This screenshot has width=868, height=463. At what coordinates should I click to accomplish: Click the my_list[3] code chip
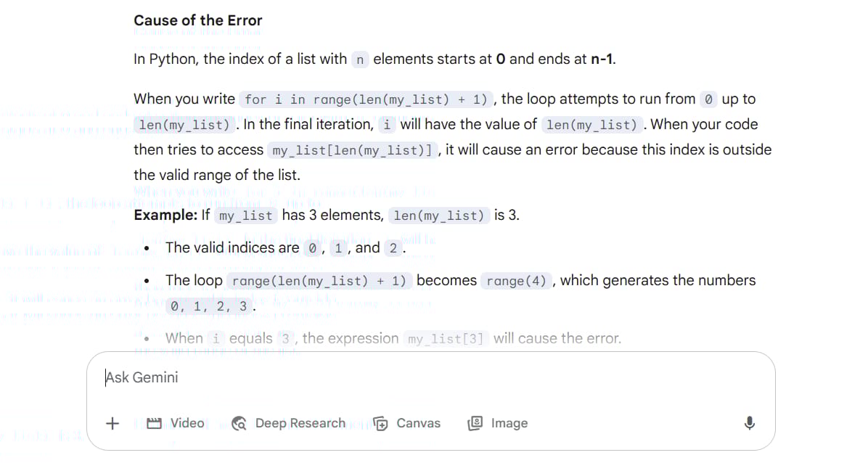pos(446,339)
